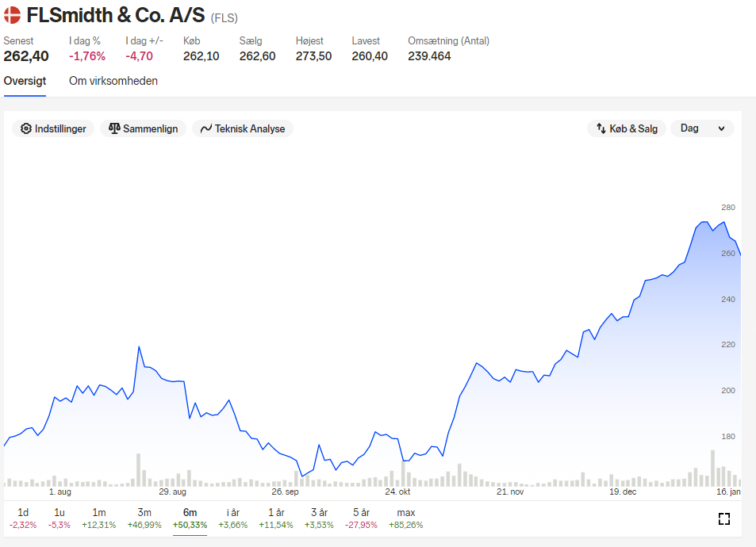The image size is (756, 547).
Task: Click the FLSmidth & Co. A/S heading
Action: pos(116,15)
